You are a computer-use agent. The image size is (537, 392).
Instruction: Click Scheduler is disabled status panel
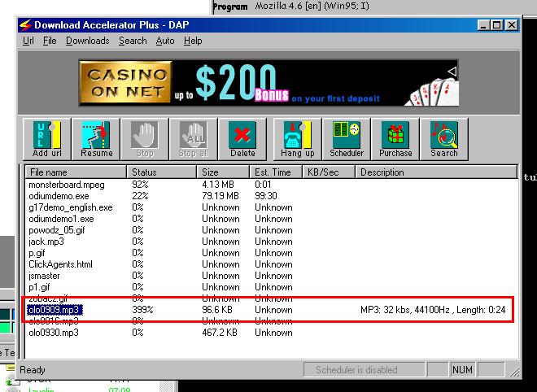click(364, 370)
